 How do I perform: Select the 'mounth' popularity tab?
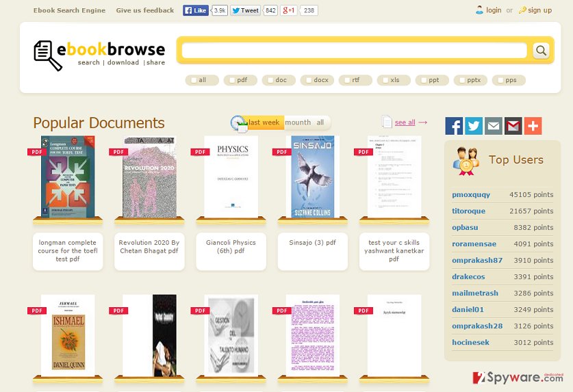[x=298, y=122]
